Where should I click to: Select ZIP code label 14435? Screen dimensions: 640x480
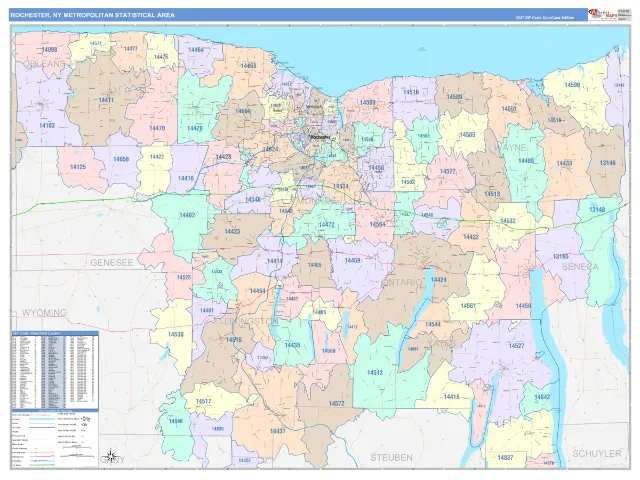(x=292, y=345)
